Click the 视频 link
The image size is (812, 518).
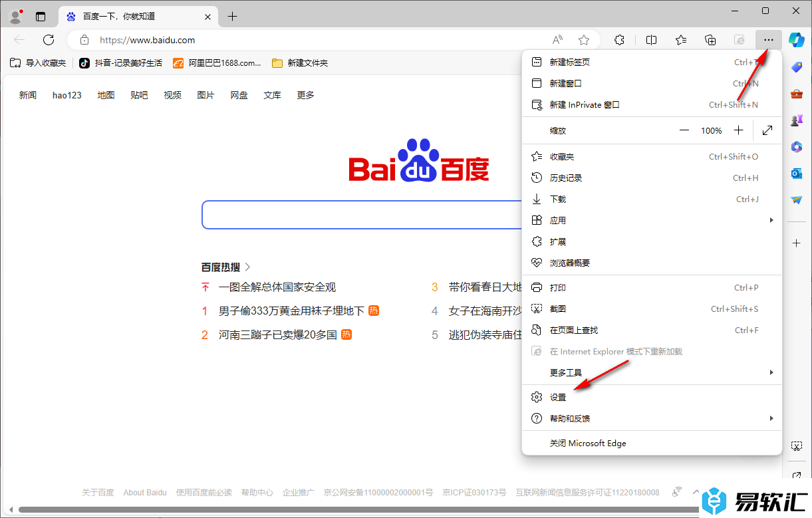[172, 95]
